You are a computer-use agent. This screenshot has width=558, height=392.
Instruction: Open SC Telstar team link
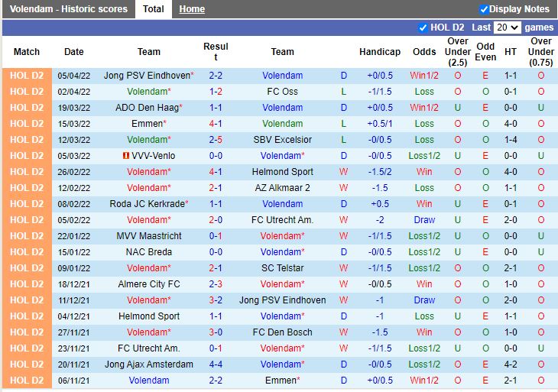[x=283, y=268]
